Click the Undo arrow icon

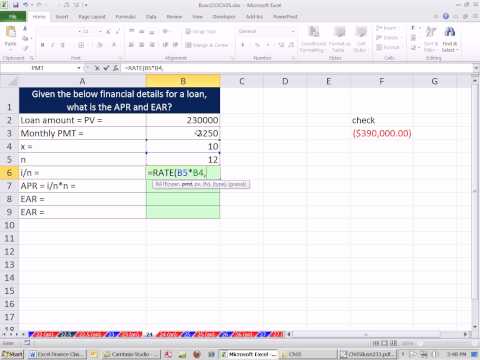coord(25,5)
